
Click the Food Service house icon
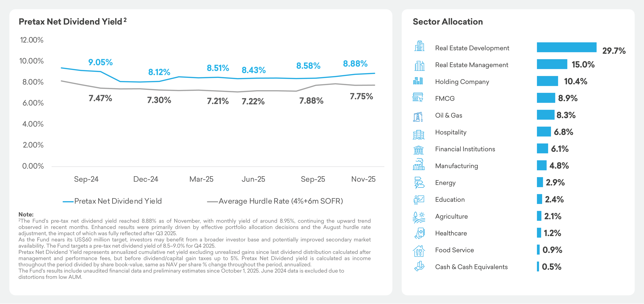coord(419,251)
